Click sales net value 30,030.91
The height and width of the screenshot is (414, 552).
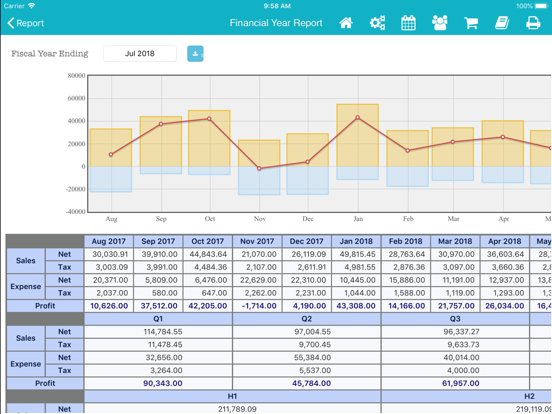(x=110, y=254)
